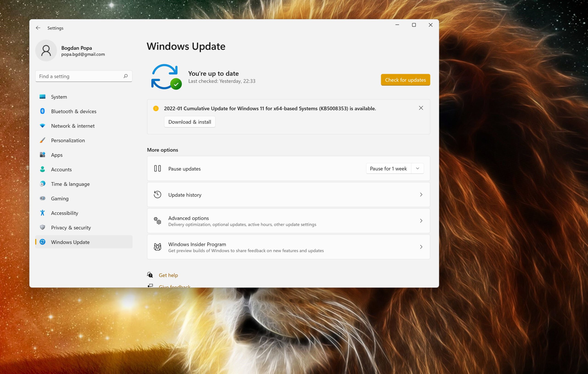
Task: Open System settings page
Action: [84, 97]
